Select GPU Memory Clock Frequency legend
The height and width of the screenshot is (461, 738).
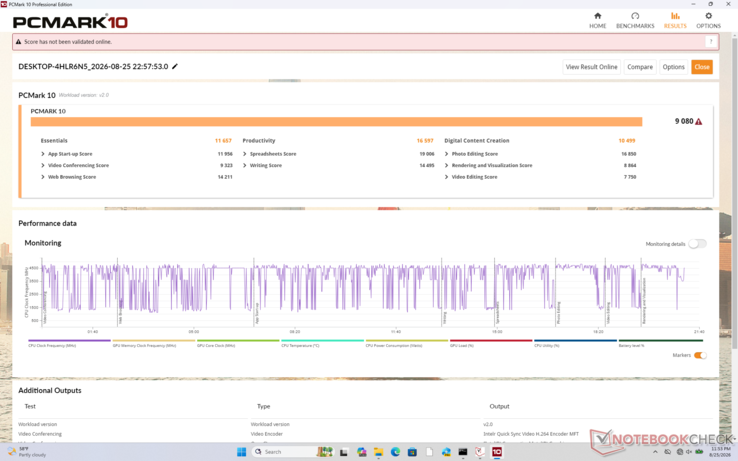point(153,340)
